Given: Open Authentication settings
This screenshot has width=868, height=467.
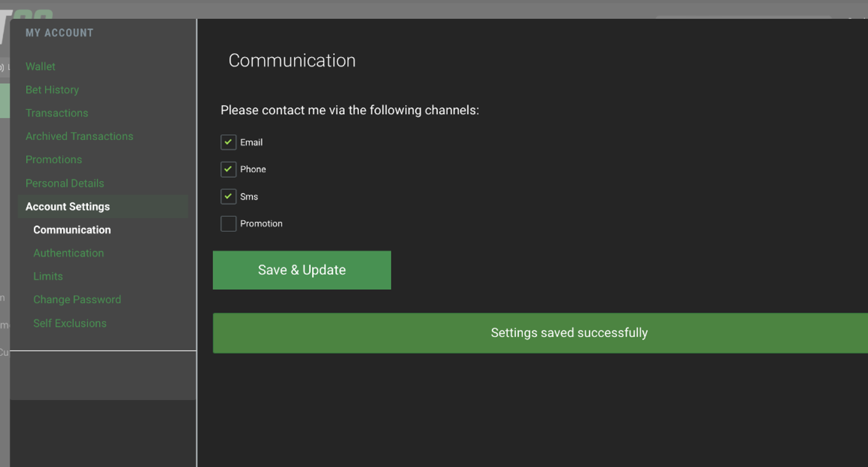Looking at the screenshot, I should tap(68, 253).
